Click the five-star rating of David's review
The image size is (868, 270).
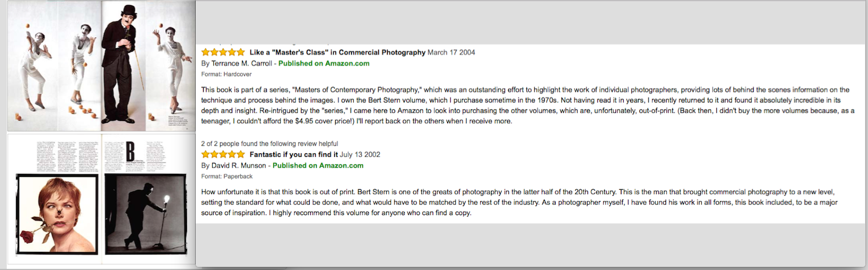click(223, 154)
